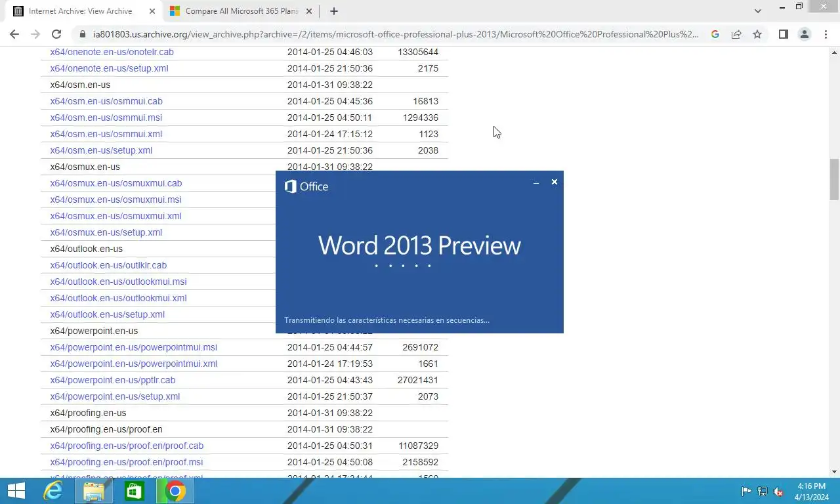
Task: Open x64/onenote.en-us/setup.xml link
Action: pos(109,68)
